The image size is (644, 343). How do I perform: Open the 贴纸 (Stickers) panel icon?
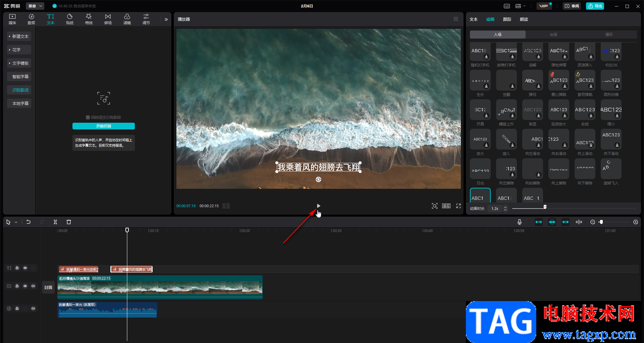70,19
